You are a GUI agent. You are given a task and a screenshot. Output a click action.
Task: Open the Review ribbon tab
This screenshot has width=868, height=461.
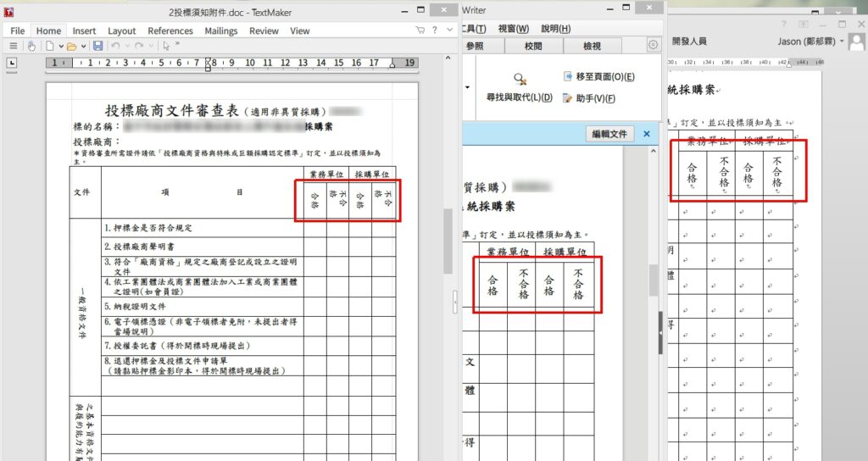pyautogui.click(x=264, y=31)
